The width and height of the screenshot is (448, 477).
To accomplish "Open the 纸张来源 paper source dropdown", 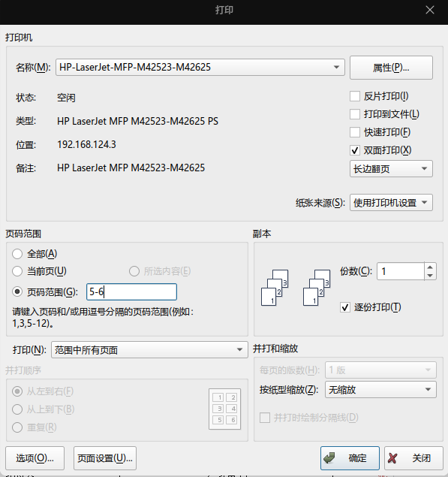I will click(391, 203).
